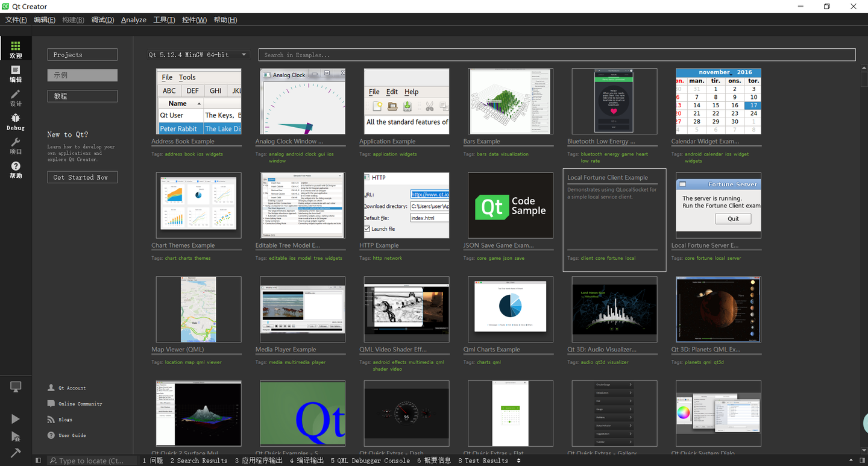The width and height of the screenshot is (868, 466).
Task: Open the kit selector monitor icon
Action: click(16, 387)
